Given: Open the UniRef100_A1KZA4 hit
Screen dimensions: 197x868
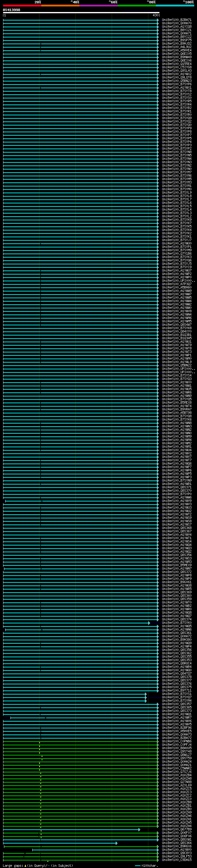Looking at the screenshot, I should pos(177,826).
